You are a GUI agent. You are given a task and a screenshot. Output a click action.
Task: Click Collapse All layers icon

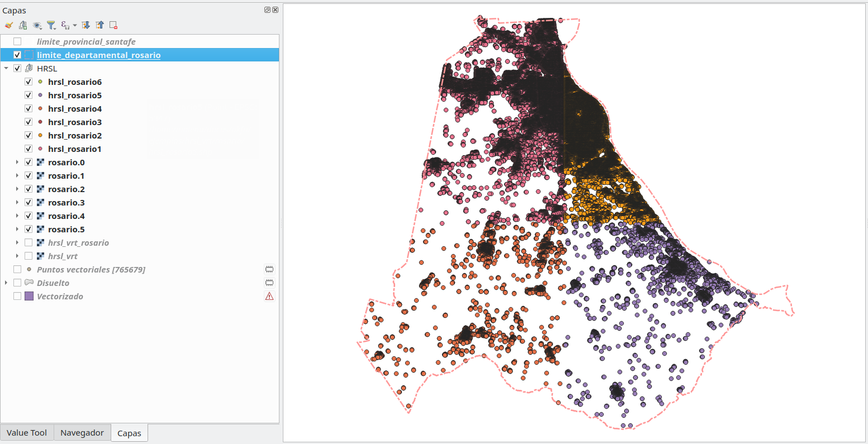pyautogui.click(x=99, y=25)
